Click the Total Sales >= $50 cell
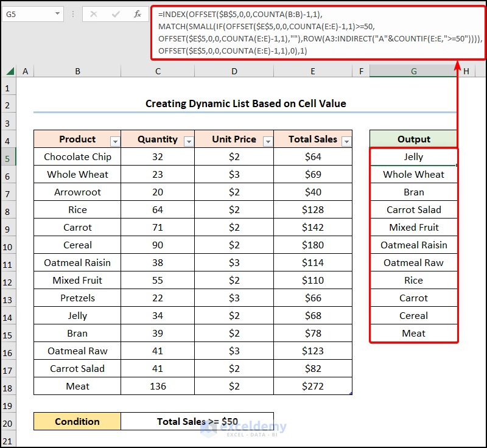 197,421
